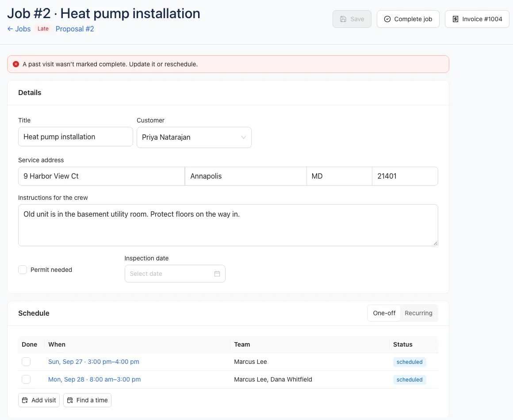Click the calendar-search icon on Find a time

[x=70, y=400]
